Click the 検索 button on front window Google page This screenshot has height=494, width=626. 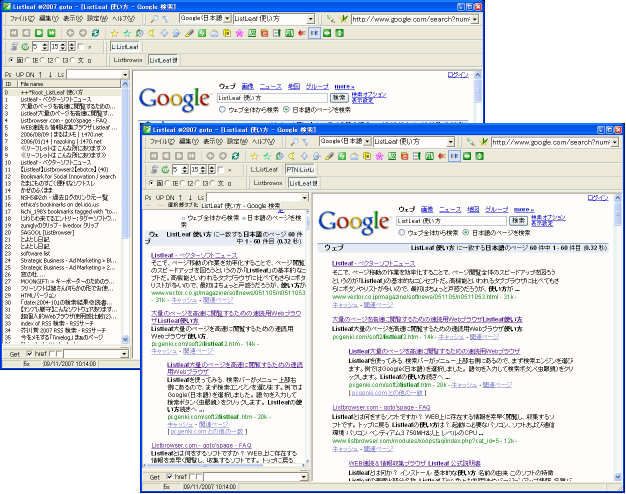pyautogui.click(x=518, y=220)
